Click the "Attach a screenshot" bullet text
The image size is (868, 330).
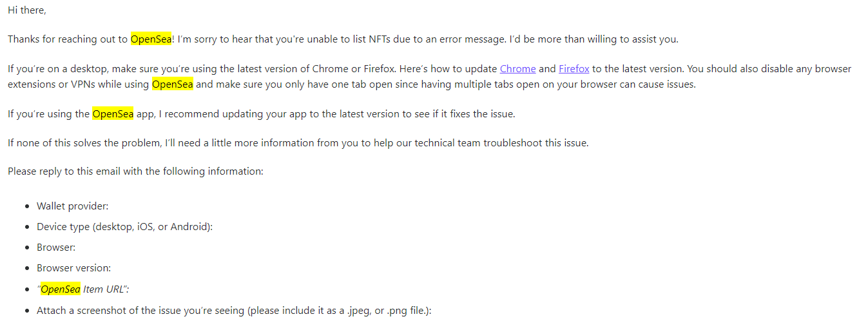pyautogui.click(x=234, y=311)
